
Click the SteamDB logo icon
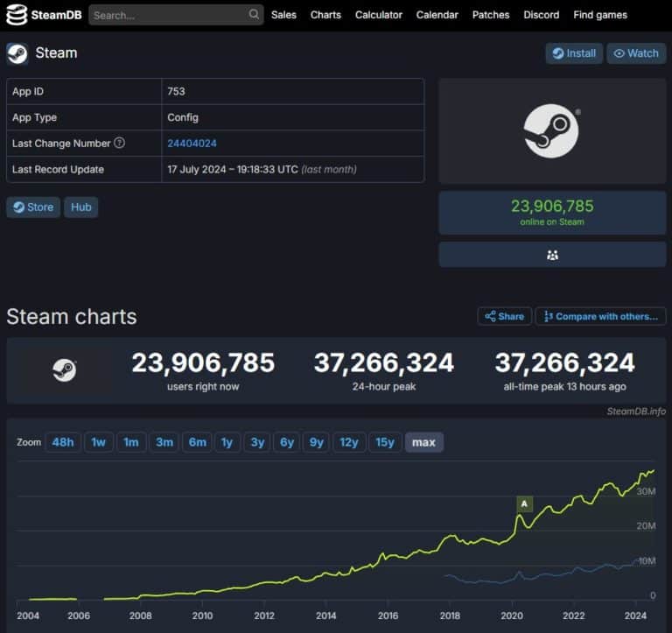click(17, 15)
